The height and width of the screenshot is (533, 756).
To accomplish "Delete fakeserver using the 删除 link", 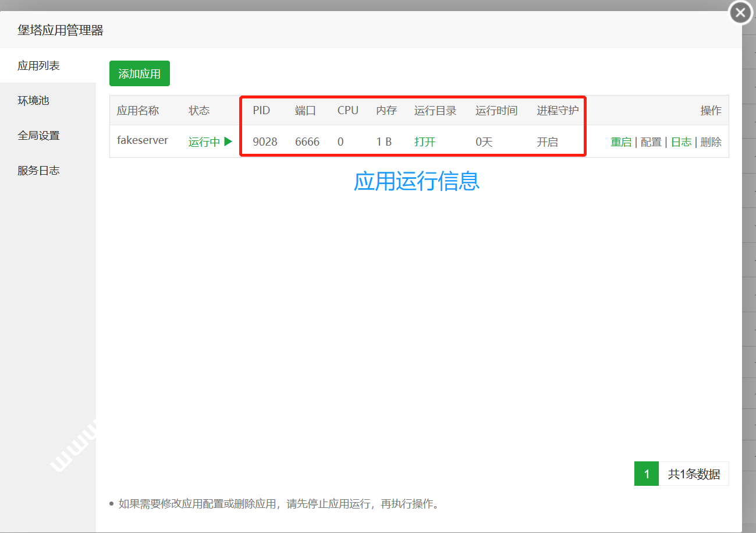I will coord(711,142).
